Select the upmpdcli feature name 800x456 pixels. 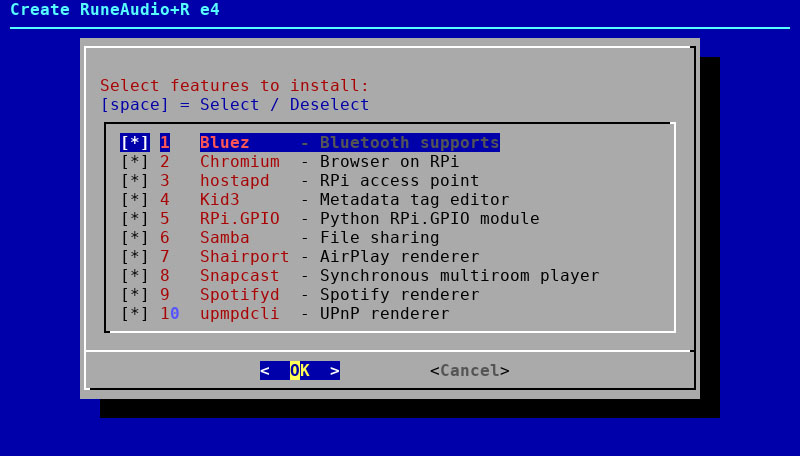pos(240,313)
